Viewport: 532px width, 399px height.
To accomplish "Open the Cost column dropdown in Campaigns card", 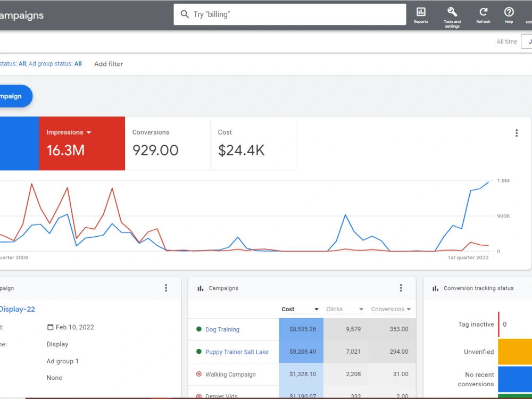I will tap(316, 309).
